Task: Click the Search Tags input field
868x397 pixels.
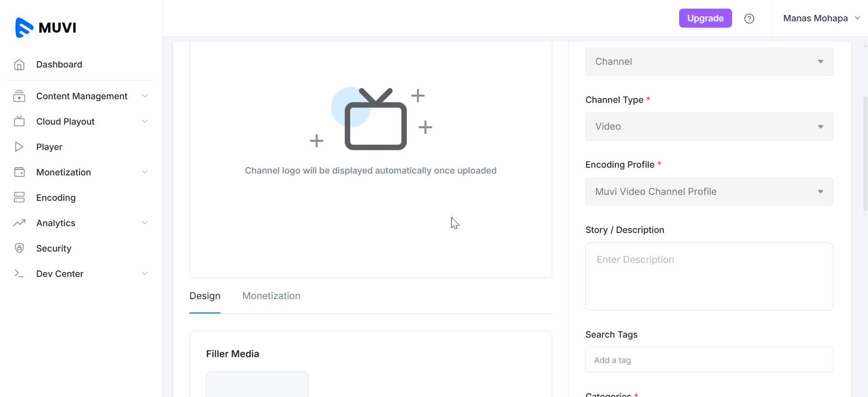Action: click(709, 360)
